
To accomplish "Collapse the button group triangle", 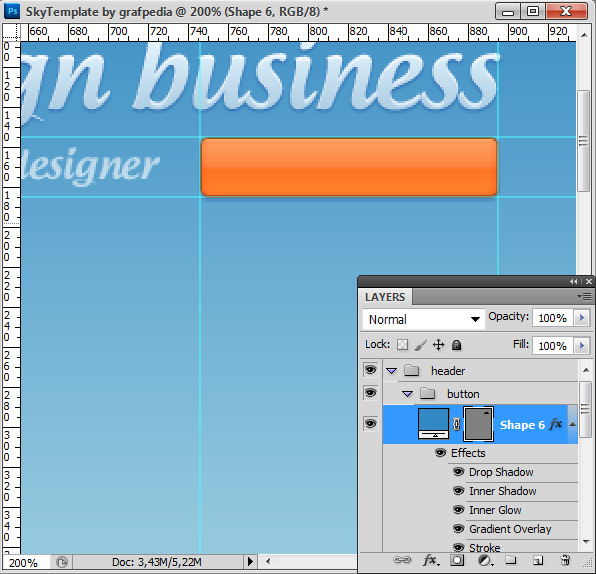I will (x=407, y=394).
